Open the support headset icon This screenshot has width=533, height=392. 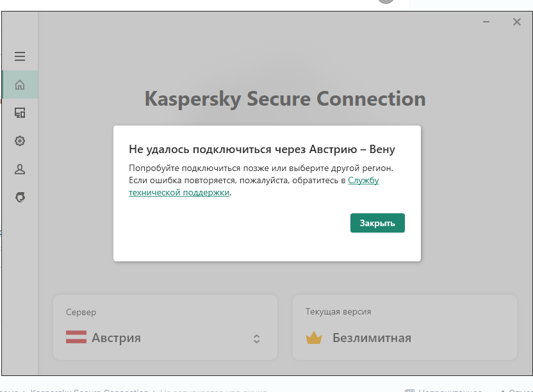(20, 197)
